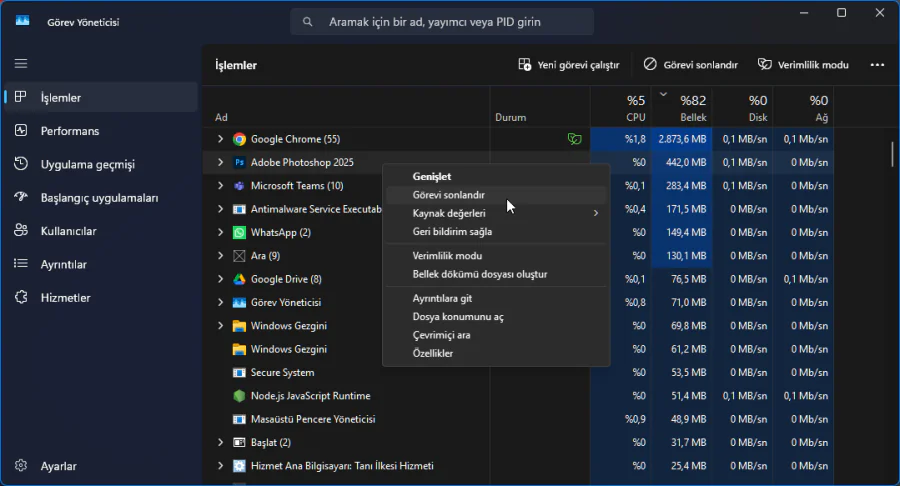Click the Google Drive process icon
The width and height of the screenshot is (900, 486).
click(x=239, y=279)
